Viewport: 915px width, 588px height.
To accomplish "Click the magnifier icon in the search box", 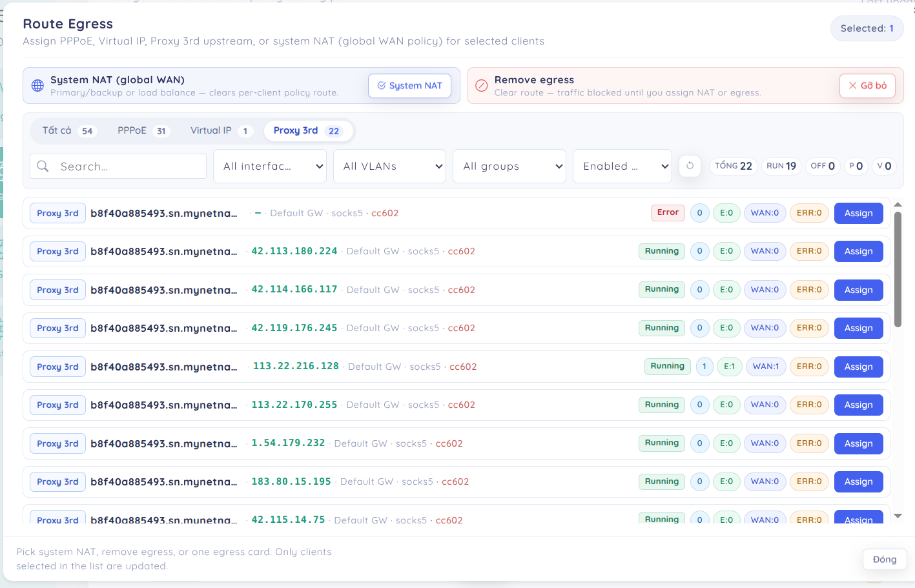I will (43, 166).
